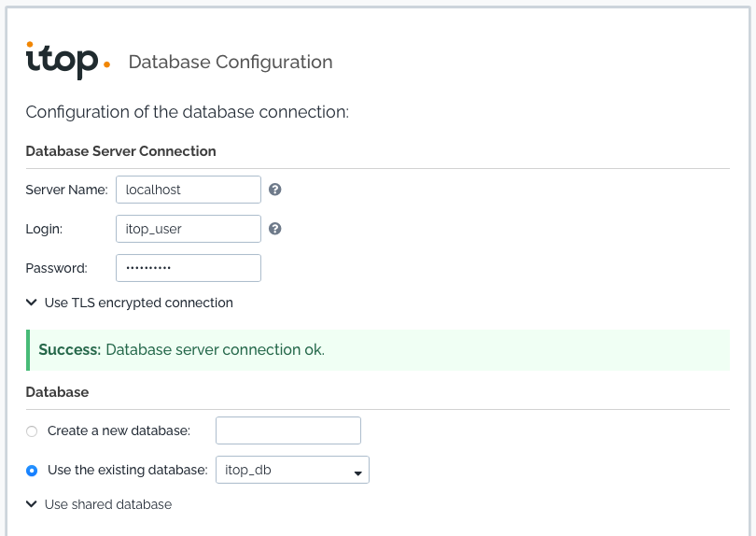The image size is (756, 536).
Task: Click the Login field containing itop_user
Action: coord(189,229)
